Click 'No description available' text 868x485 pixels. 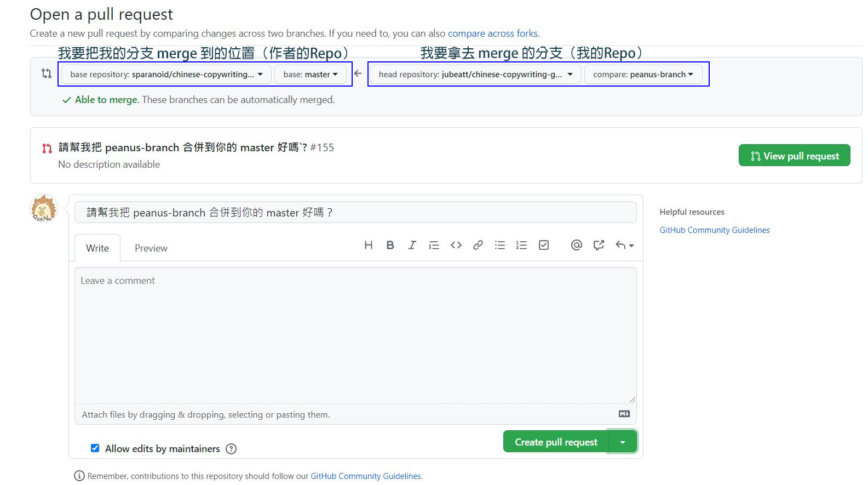[x=109, y=164]
